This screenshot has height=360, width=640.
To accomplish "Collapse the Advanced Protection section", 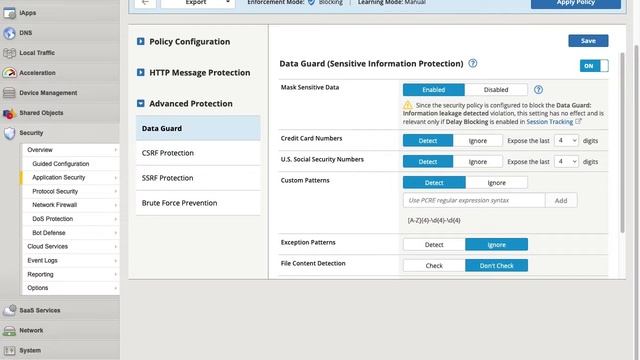I will 140,104.
